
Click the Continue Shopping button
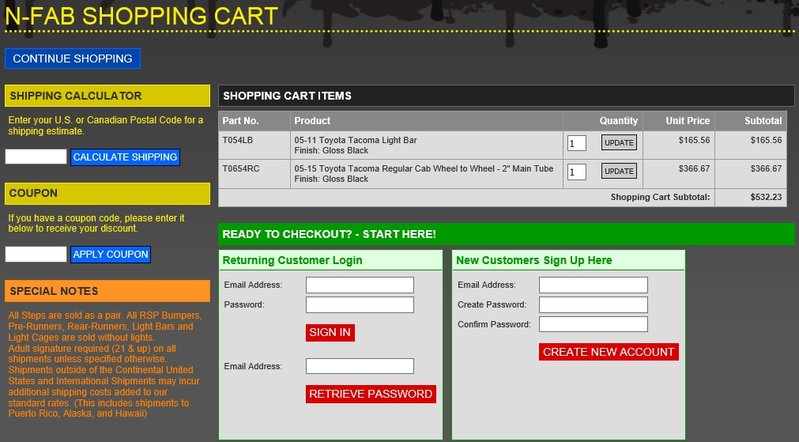click(x=73, y=59)
